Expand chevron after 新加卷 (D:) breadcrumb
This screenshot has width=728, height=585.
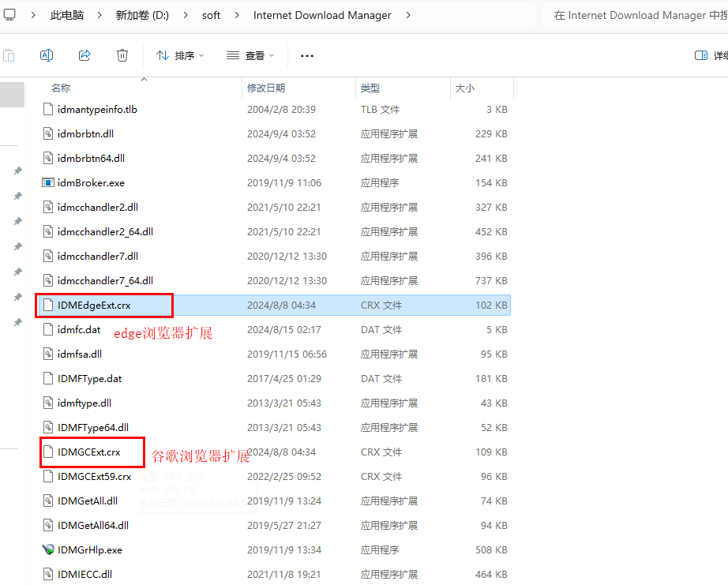[x=186, y=15]
